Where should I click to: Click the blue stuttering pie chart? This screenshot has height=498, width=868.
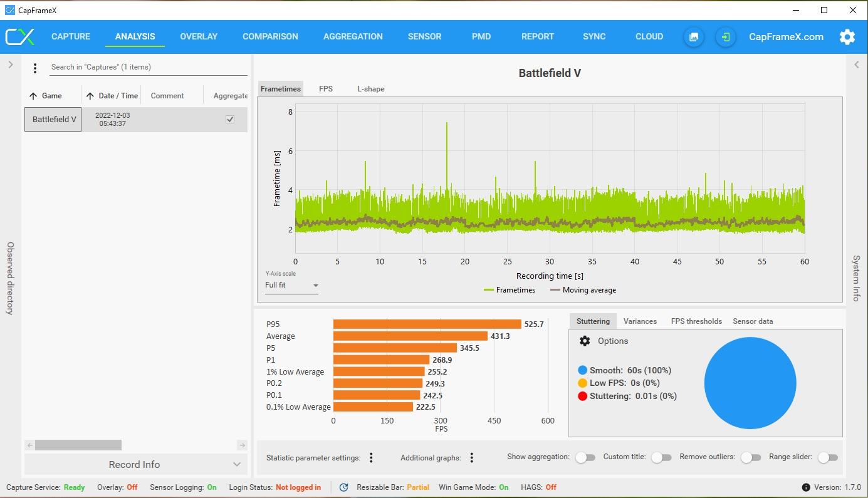click(750, 383)
